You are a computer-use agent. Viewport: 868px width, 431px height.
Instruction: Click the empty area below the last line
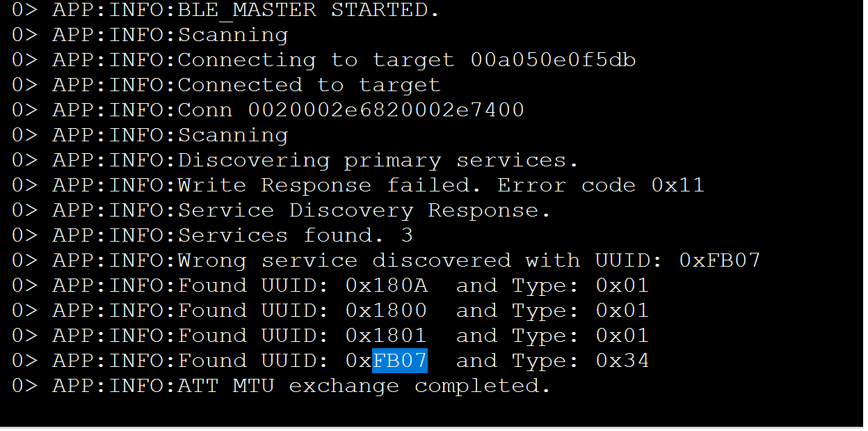pos(434,412)
